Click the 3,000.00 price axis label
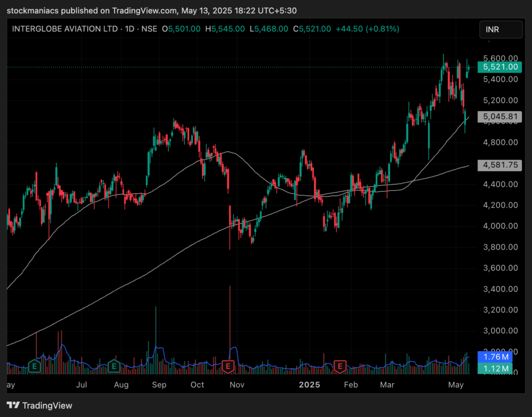Viewport: 532px width, 417px height. pyautogui.click(x=500, y=331)
